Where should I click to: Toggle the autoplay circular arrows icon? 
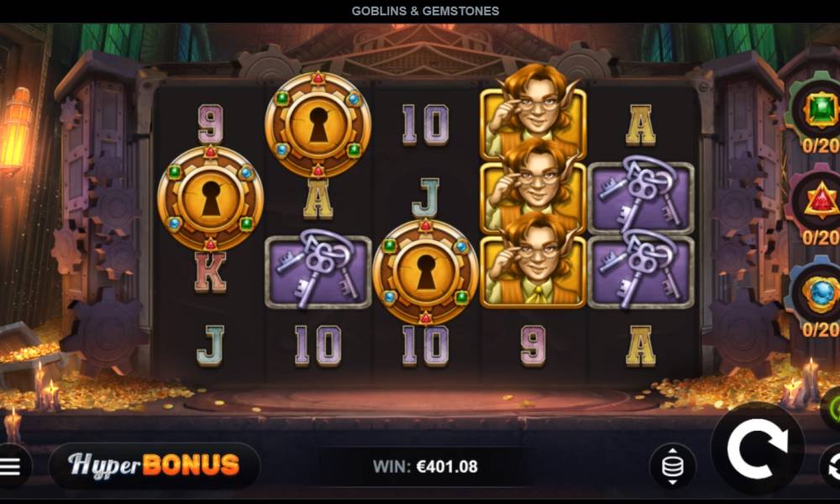pos(831,467)
